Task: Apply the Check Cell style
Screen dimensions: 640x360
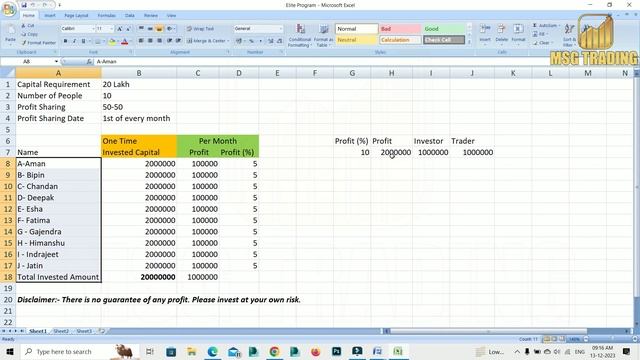Action: (444, 40)
